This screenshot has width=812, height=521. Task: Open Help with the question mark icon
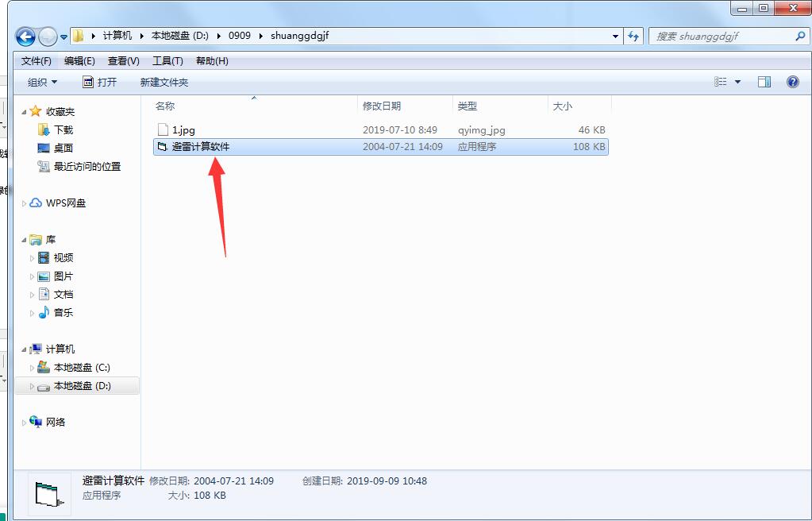(792, 82)
